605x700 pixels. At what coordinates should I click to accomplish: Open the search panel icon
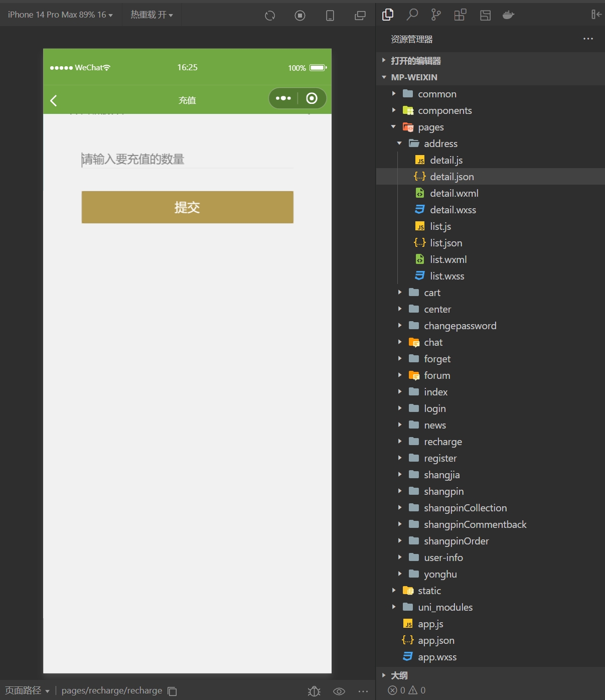(412, 15)
